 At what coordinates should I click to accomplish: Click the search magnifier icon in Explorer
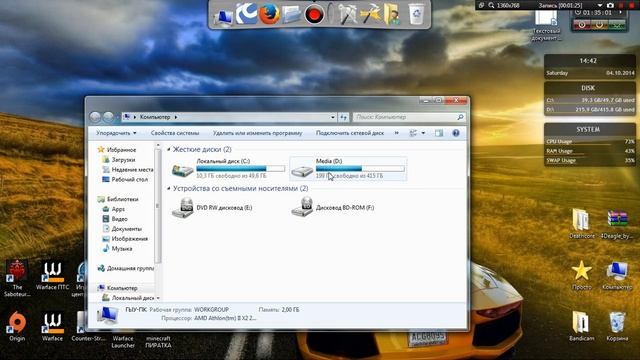[460, 117]
